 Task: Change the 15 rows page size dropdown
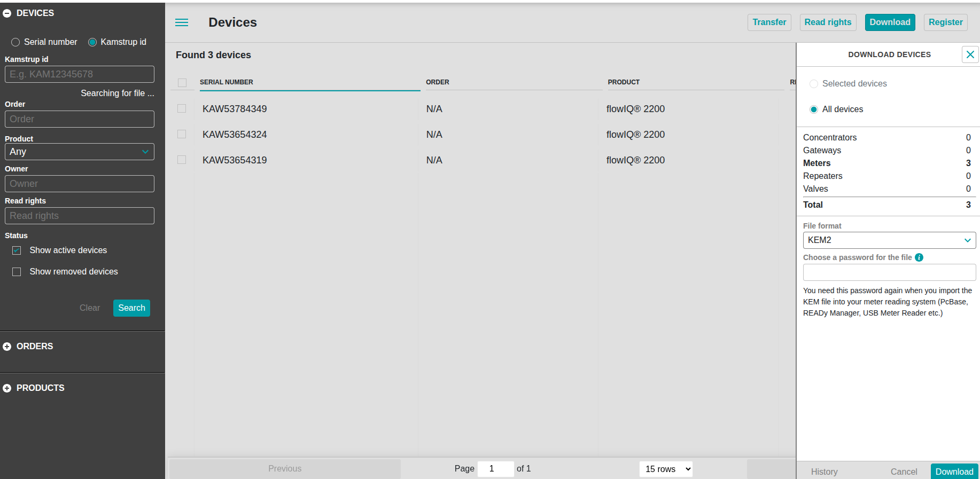coord(666,469)
